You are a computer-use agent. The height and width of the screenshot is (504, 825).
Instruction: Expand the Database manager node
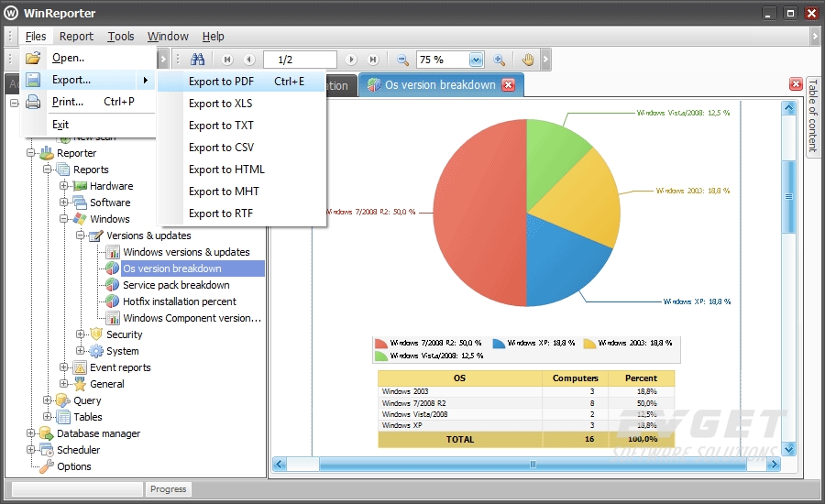pyautogui.click(x=30, y=433)
